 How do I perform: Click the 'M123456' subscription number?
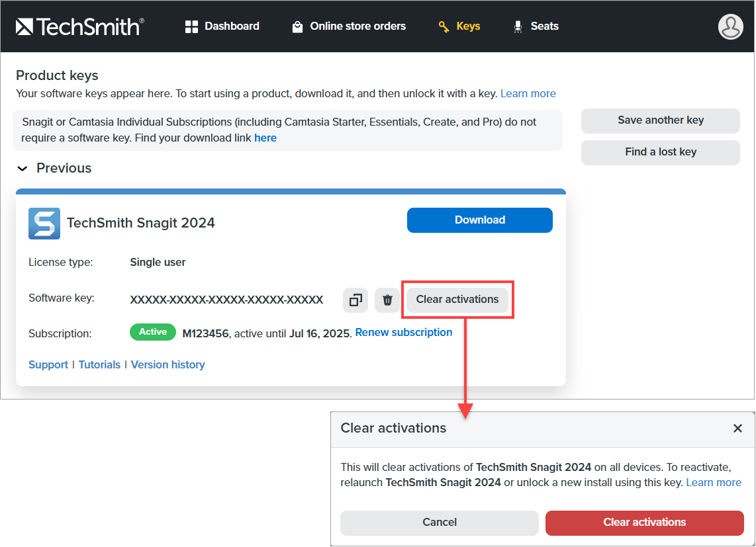pos(205,333)
